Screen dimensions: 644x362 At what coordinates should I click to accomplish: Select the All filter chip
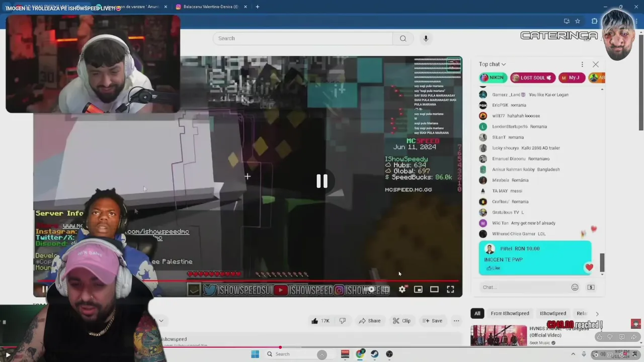click(x=477, y=313)
